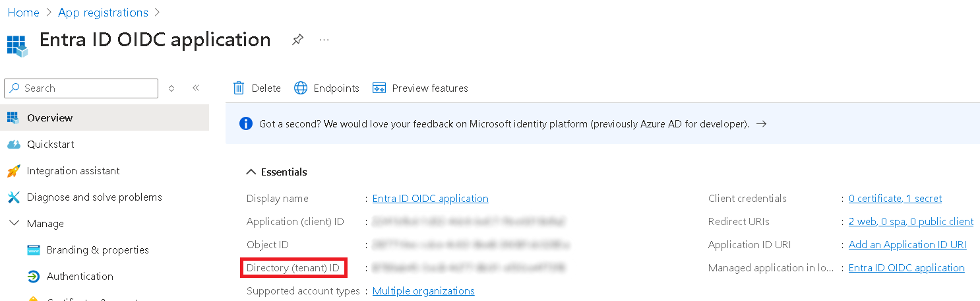Collapse the Essentials section
980x301 pixels.
(x=251, y=172)
